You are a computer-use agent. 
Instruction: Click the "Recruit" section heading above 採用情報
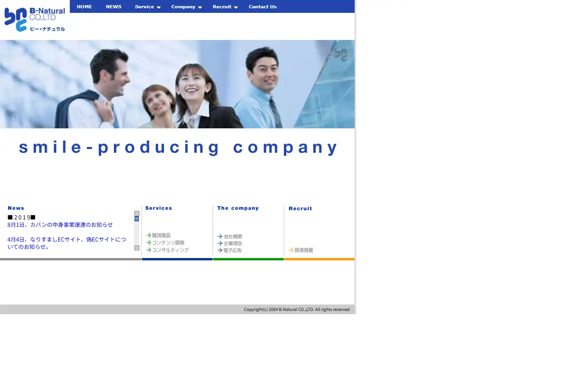300,209
